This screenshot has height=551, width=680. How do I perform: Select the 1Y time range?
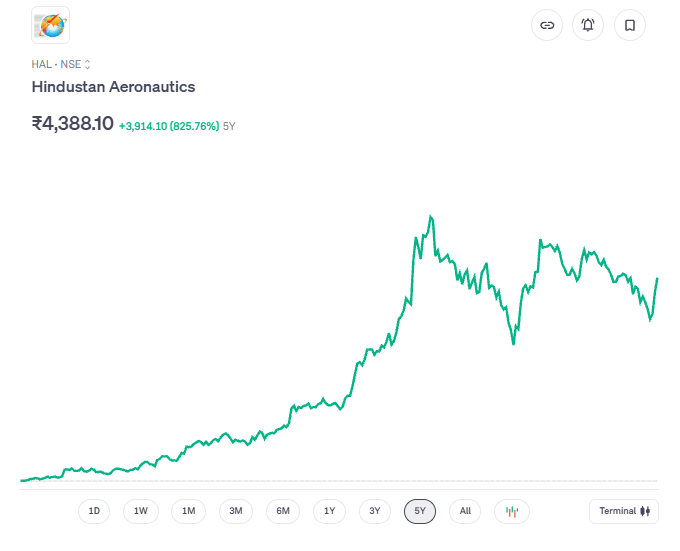tap(330, 511)
